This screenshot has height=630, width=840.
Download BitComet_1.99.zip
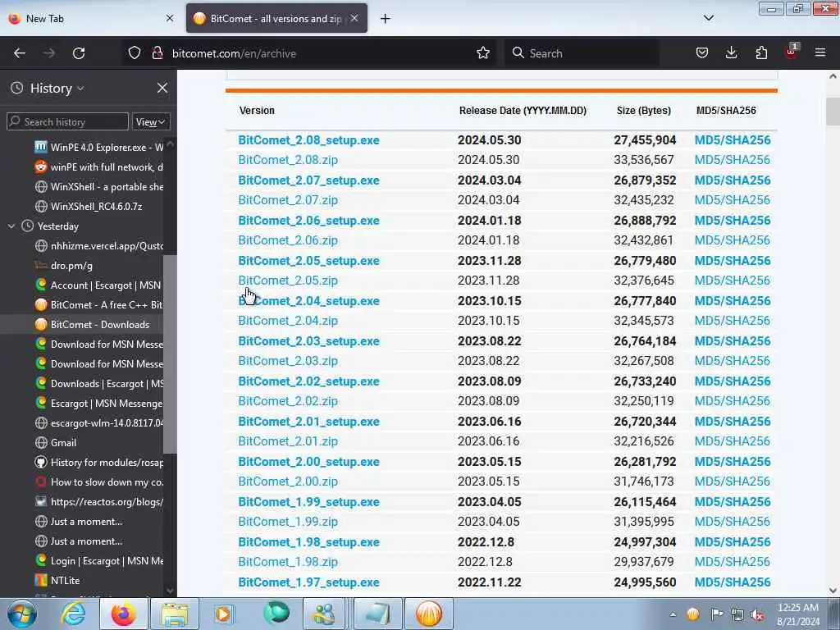[288, 522]
